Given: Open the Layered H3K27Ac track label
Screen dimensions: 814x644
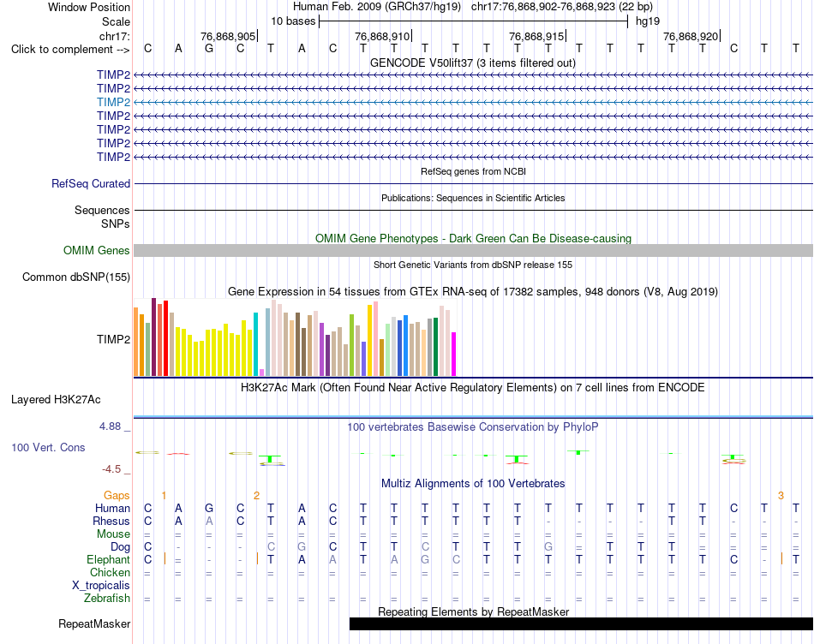Looking at the screenshot, I should 56,400.
